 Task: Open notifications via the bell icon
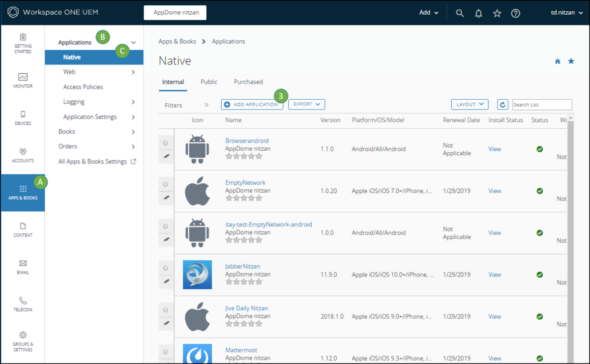478,13
